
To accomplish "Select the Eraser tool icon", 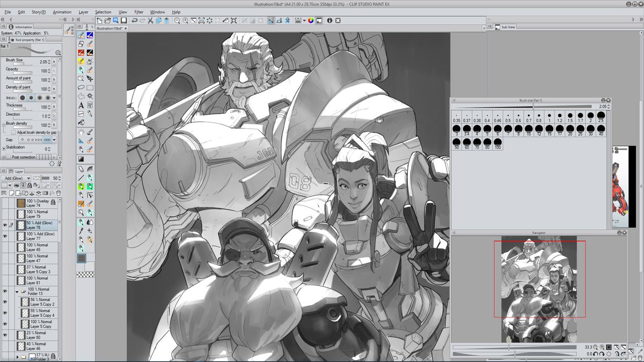I will tap(81, 43).
